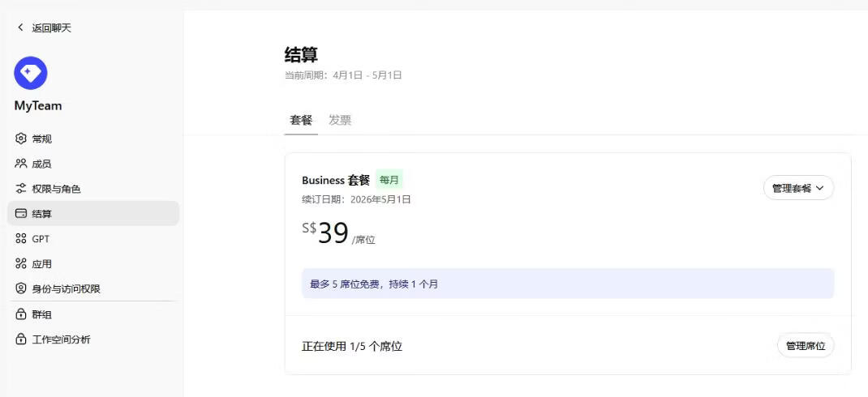Click the sliders icon for 权限与角色
The image size is (868, 397).
(x=21, y=189)
